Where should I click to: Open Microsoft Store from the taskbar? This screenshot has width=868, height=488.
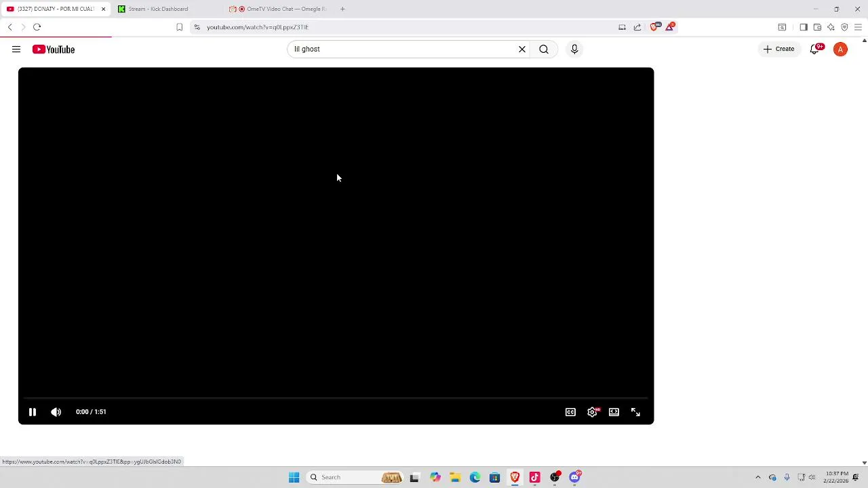494,477
